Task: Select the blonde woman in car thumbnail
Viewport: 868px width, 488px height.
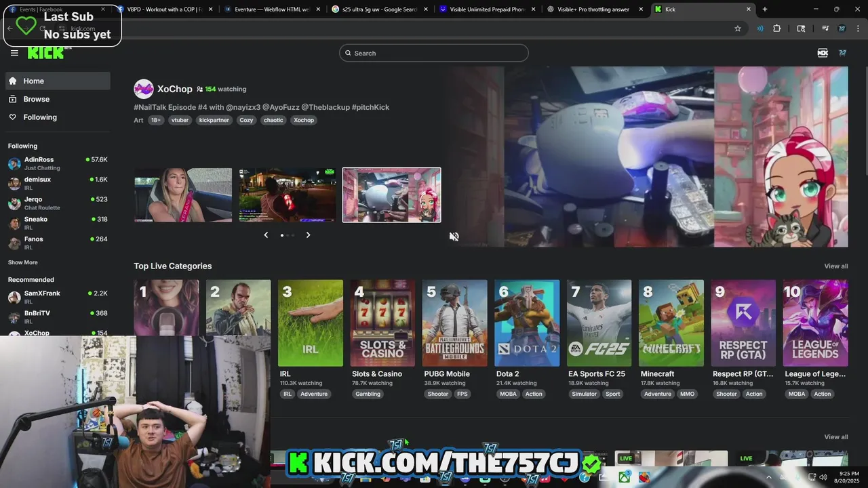Action: pos(183,195)
